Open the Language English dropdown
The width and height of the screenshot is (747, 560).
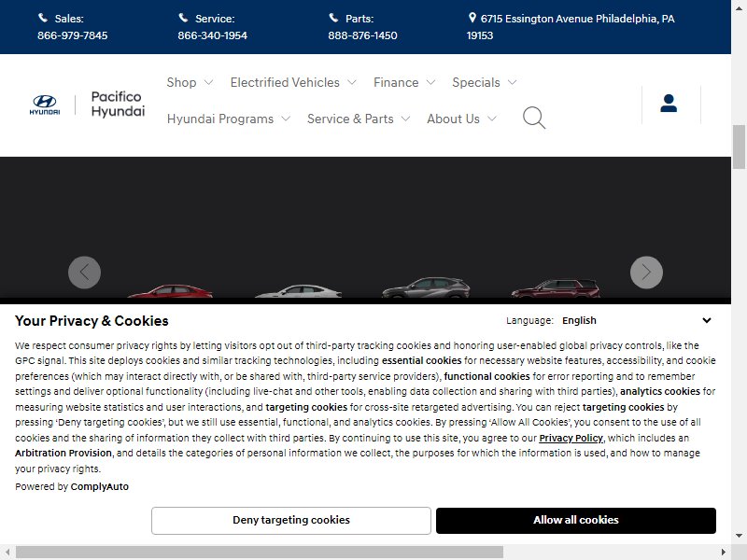[x=637, y=320]
